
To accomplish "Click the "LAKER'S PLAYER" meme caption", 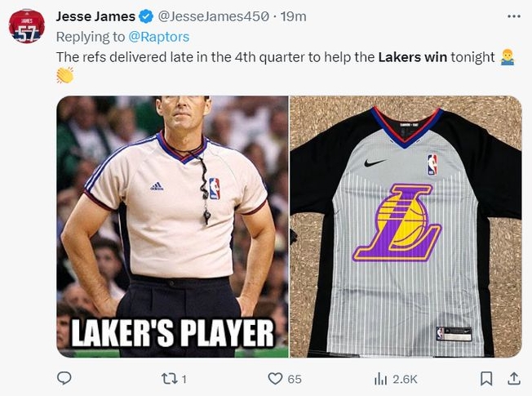I will (x=172, y=332).
